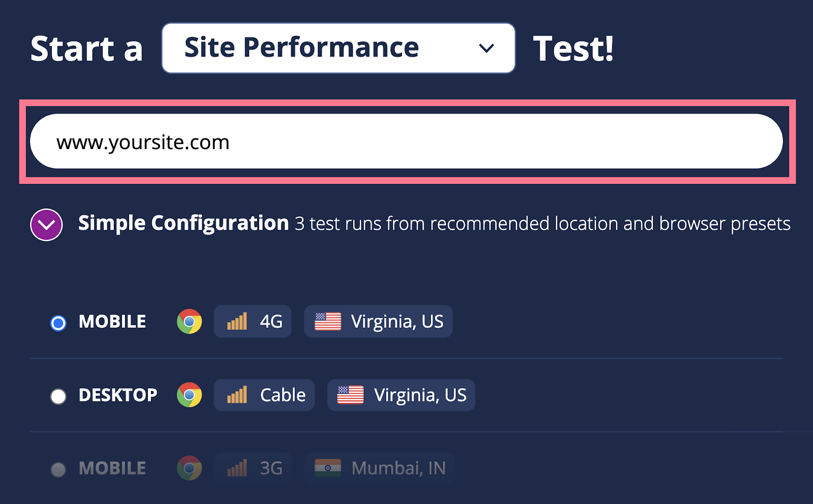The image size is (813, 504).
Task: Click Chrome icon in DESKTOP row
Action: point(189,395)
